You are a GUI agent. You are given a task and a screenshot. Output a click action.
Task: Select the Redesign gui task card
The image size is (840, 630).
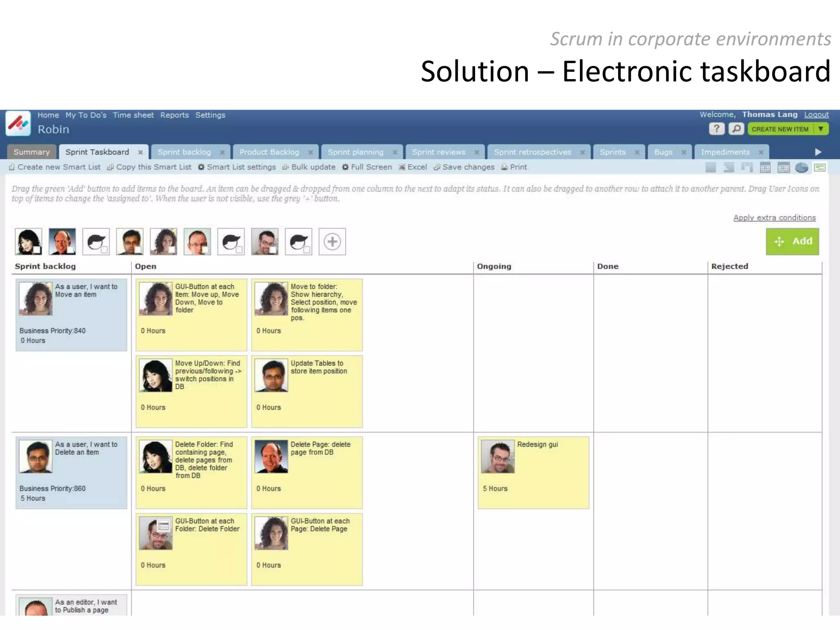pyautogui.click(x=533, y=472)
